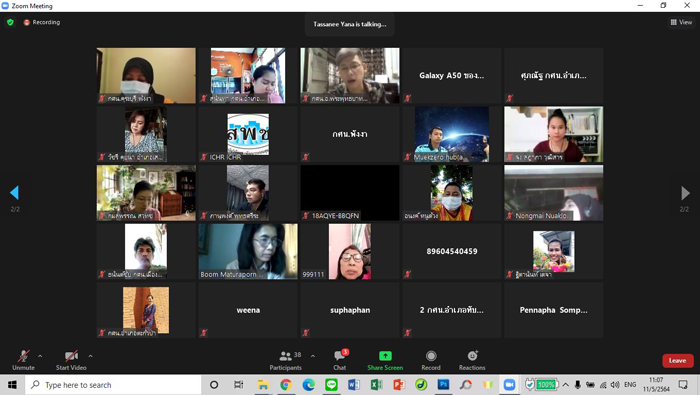Open the Participants panel
Viewport: 700px width, 395px height.
tap(286, 361)
